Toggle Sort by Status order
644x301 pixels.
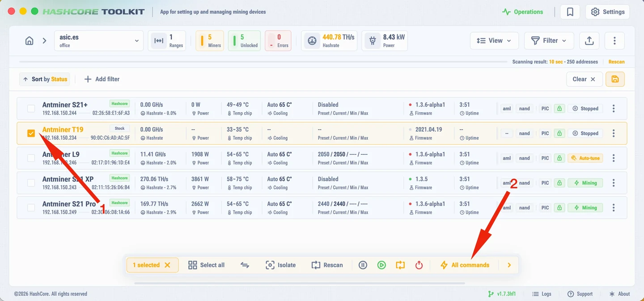tap(45, 79)
